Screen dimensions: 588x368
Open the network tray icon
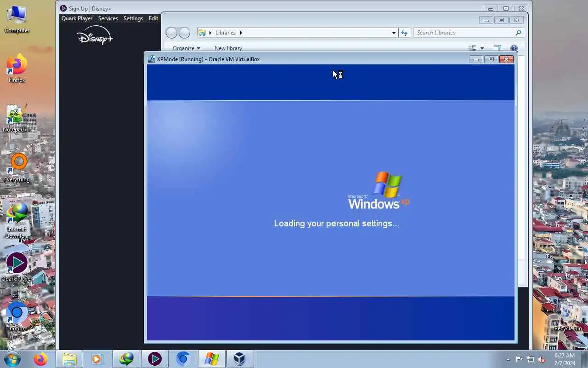tap(531, 359)
